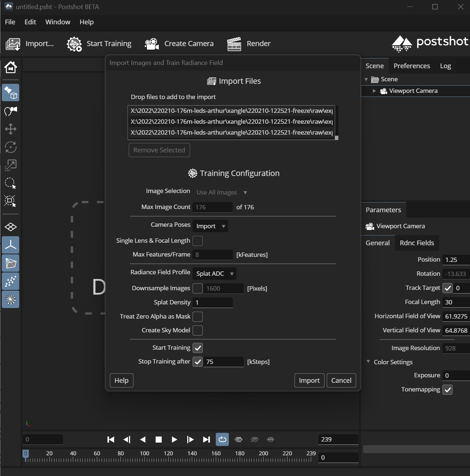Image resolution: width=470 pixels, height=476 pixels.
Task: Check Single Lens & Focal Length
Action: [x=198, y=241]
